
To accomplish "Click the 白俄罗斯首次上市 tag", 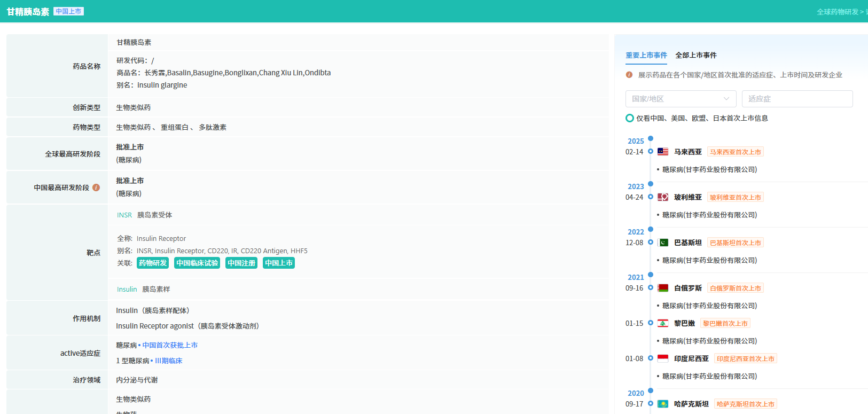I will click(736, 288).
